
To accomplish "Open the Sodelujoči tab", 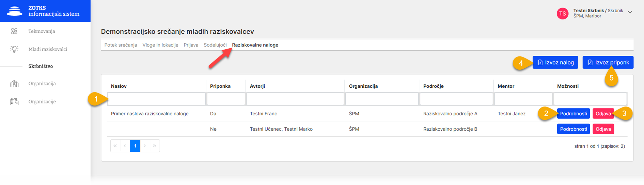I will pos(215,45).
